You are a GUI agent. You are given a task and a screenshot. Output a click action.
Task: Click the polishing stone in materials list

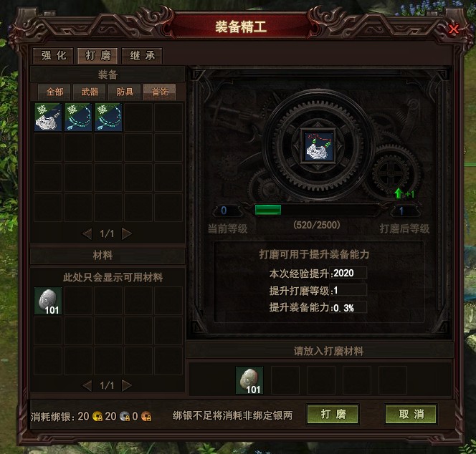pyautogui.click(x=48, y=301)
